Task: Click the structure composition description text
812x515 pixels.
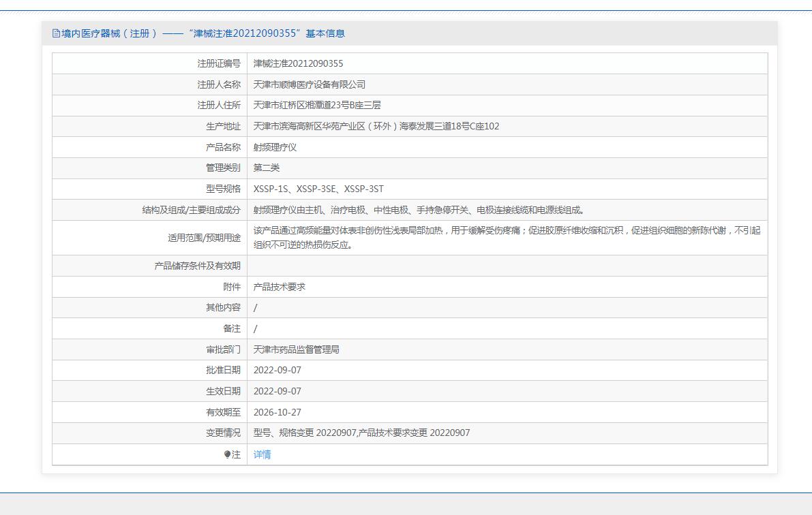Action: 419,210
